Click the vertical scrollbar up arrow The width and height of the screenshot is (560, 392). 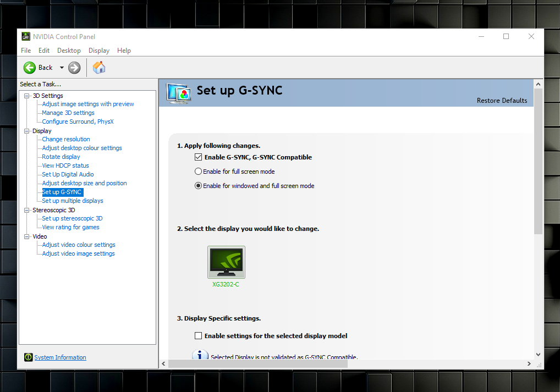tap(538, 84)
